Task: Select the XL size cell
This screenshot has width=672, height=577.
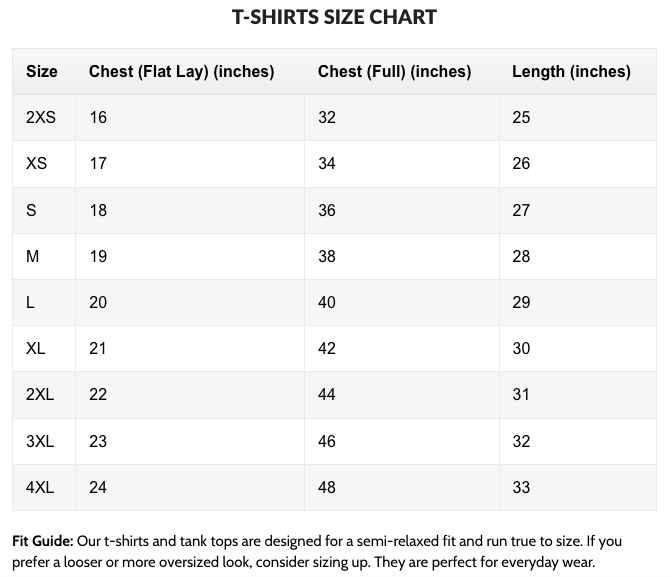Action: [x=36, y=349]
